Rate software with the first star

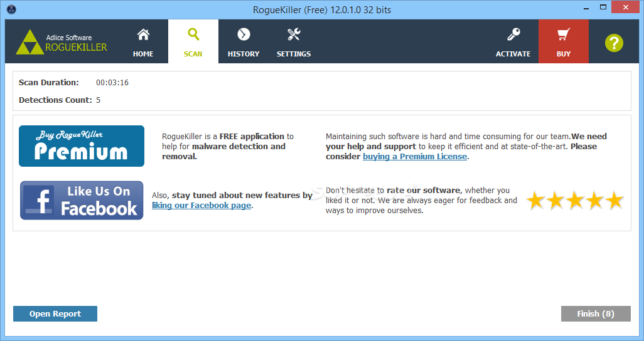[535, 200]
